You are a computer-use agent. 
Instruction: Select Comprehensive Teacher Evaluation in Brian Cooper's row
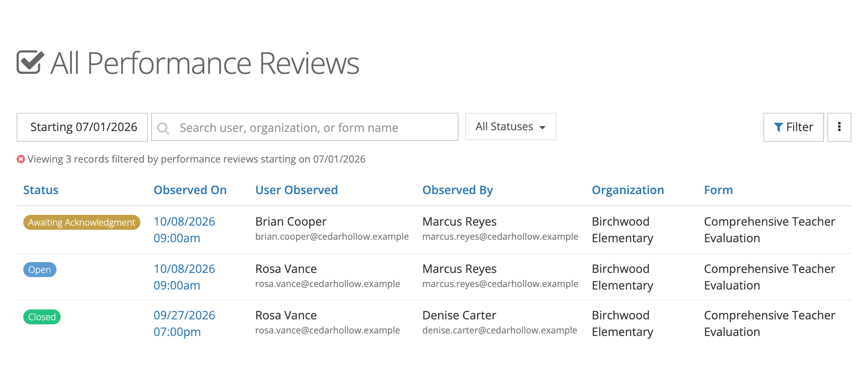pyautogui.click(x=770, y=230)
